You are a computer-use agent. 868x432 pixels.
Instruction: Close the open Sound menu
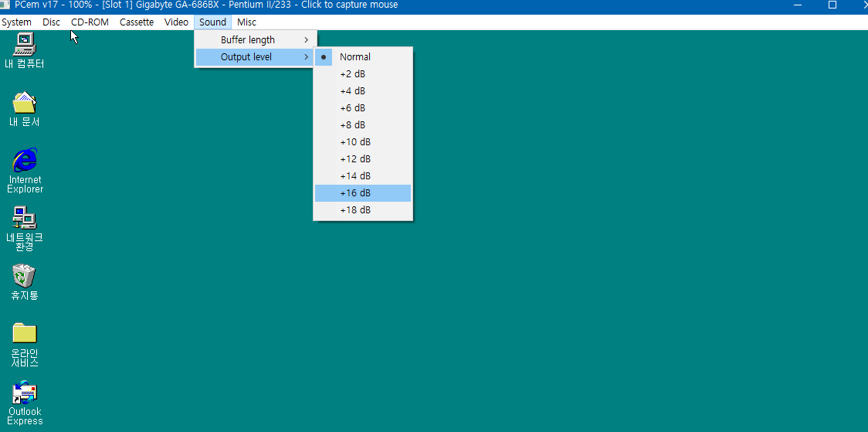pyautogui.click(x=212, y=22)
